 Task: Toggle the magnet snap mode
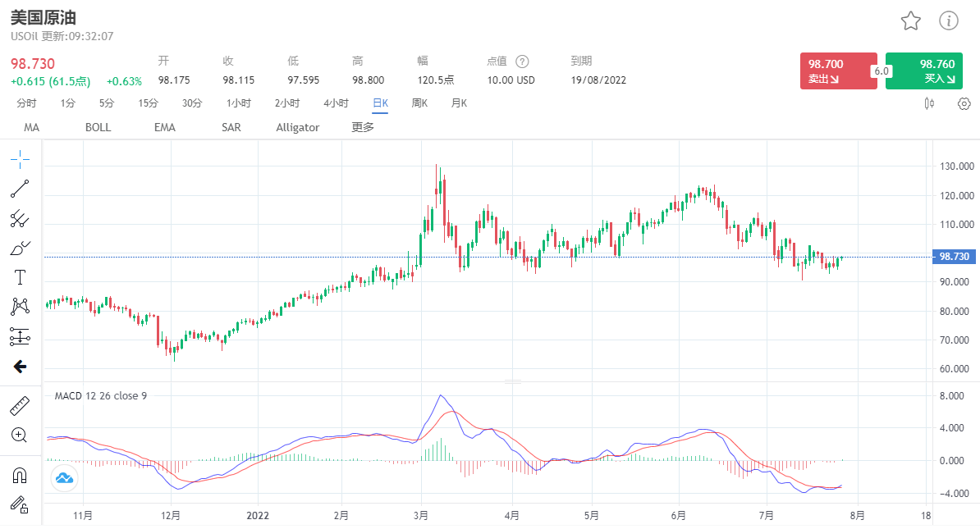click(20, 475)
